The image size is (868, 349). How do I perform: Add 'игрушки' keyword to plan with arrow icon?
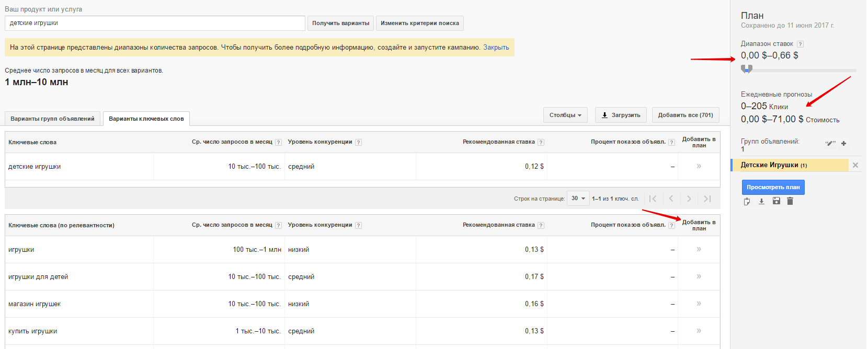tap(699, 249)
